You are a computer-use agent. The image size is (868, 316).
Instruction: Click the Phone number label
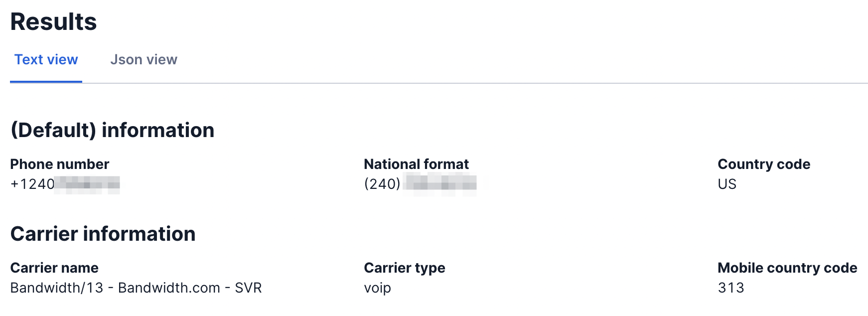tap(59, 164)
